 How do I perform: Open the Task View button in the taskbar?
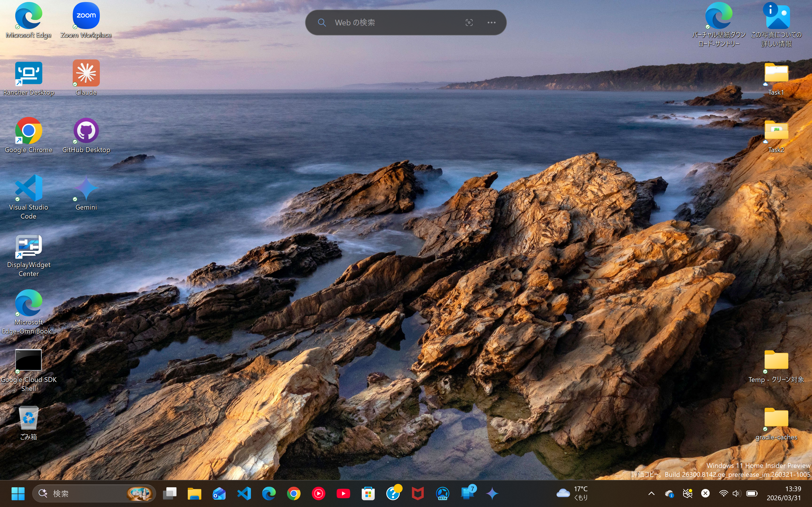point(170,493)
